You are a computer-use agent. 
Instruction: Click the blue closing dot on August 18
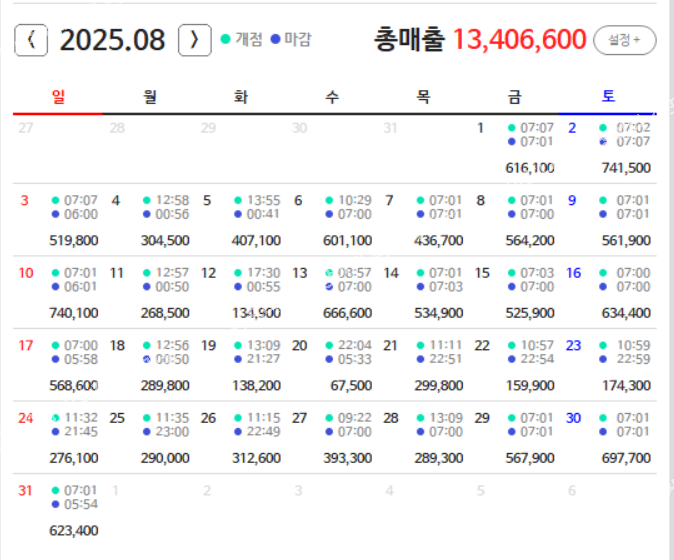coord(146,358)
